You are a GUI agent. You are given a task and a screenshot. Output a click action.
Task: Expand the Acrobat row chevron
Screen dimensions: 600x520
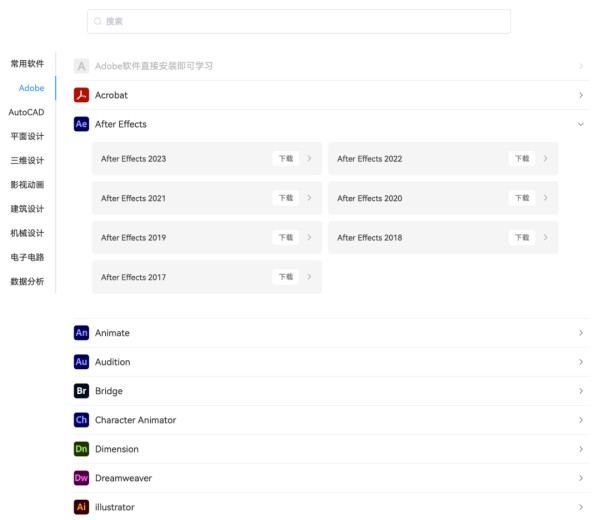click(x=581, y=95)
